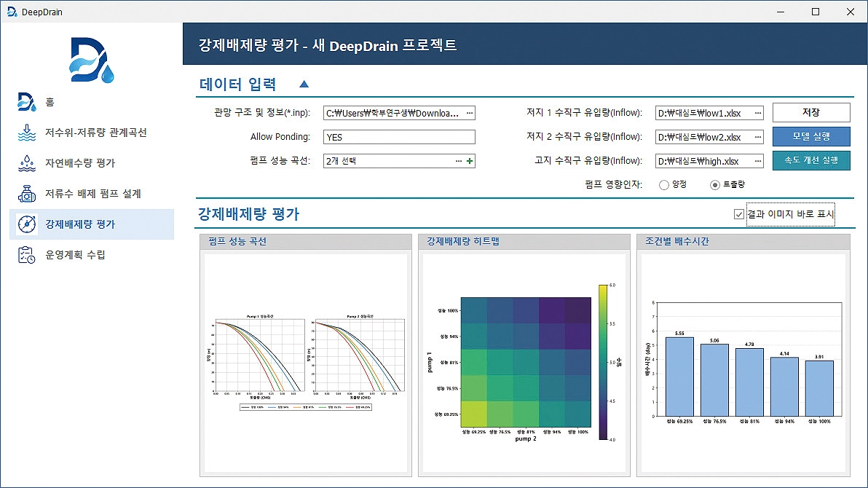This screenshot has width=868, height=488.
Task: Click the green plus icon to add a pump curve
Action: [470, 161]
